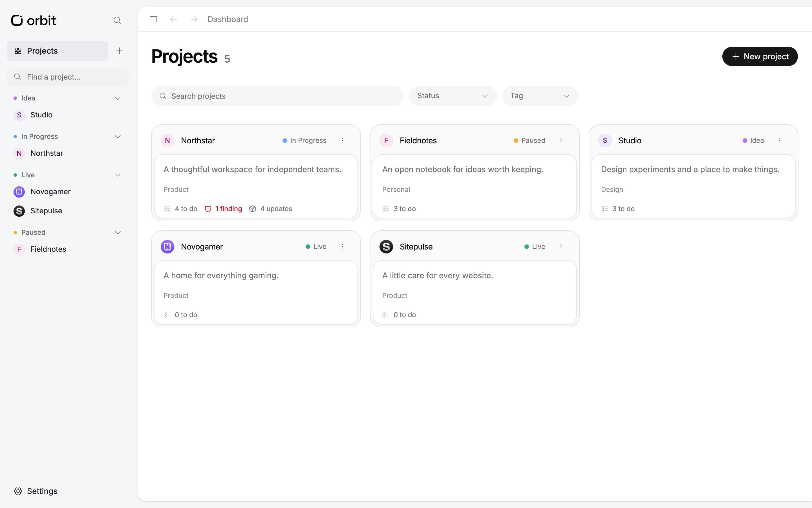Click the Idea status badge on Studio card
The width and height of the screenshot is (812, 508).
pyautogui.click(x=753, y=141)
